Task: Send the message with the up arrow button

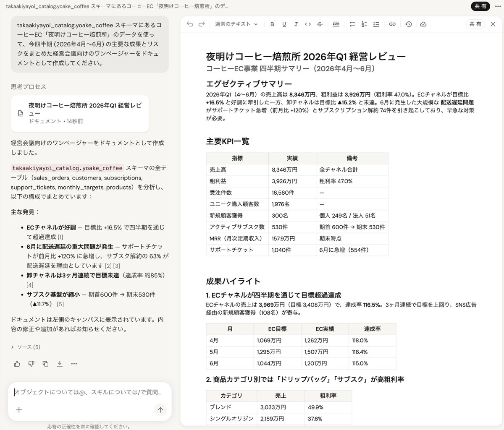Action: 160,410
